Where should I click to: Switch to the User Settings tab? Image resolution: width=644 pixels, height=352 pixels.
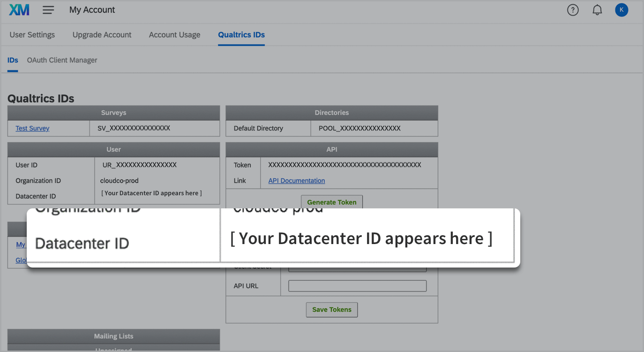pos(32,35)
